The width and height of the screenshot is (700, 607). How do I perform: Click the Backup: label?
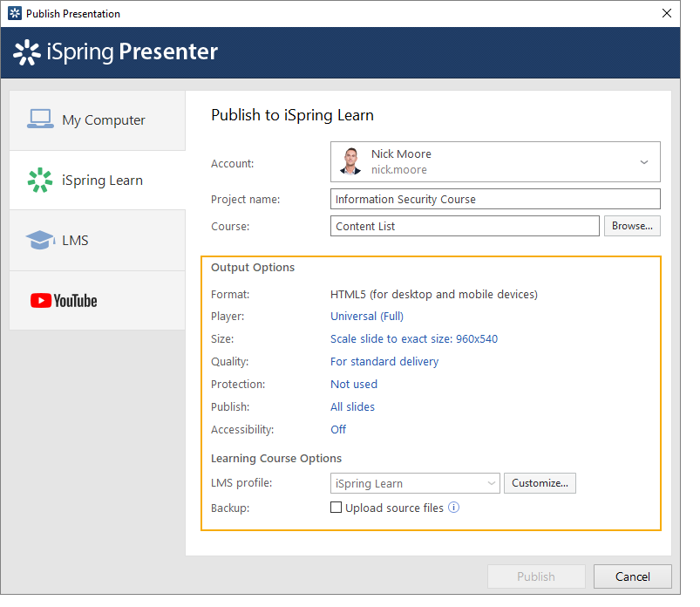230,508
